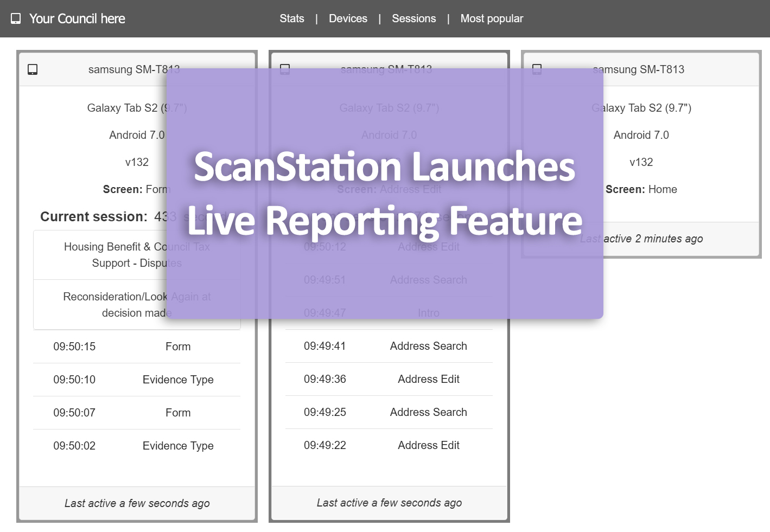Open the Most popular page
Viewport: 770px width, 532px height.
coord(492,18)
